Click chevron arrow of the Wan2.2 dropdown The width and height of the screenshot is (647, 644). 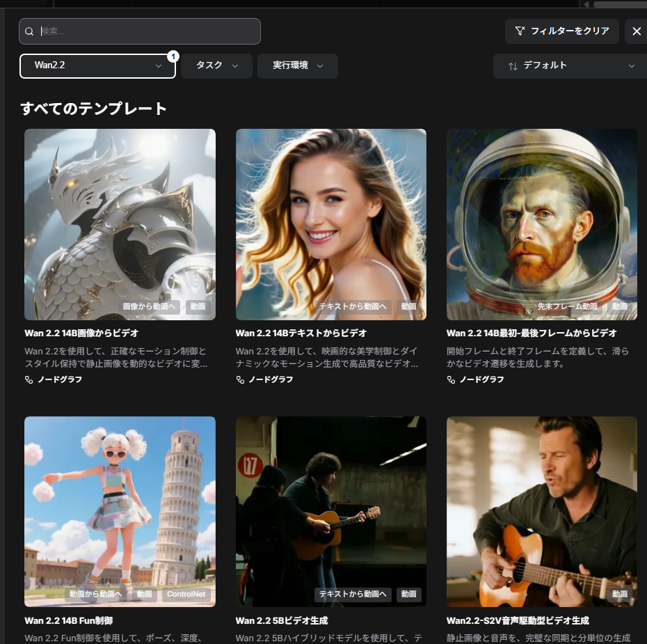coord(159,66)
